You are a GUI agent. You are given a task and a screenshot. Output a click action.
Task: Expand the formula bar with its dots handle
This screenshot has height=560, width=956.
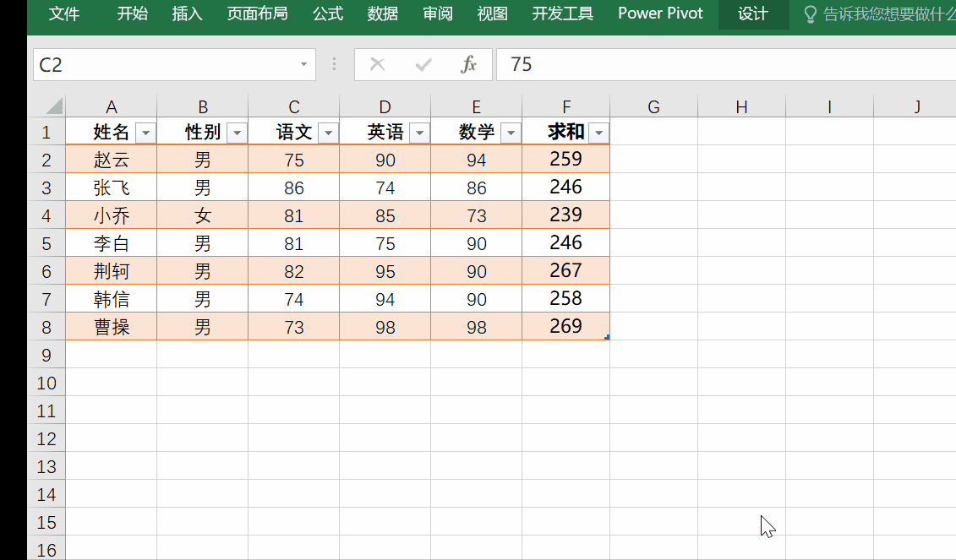click(334, 64)
